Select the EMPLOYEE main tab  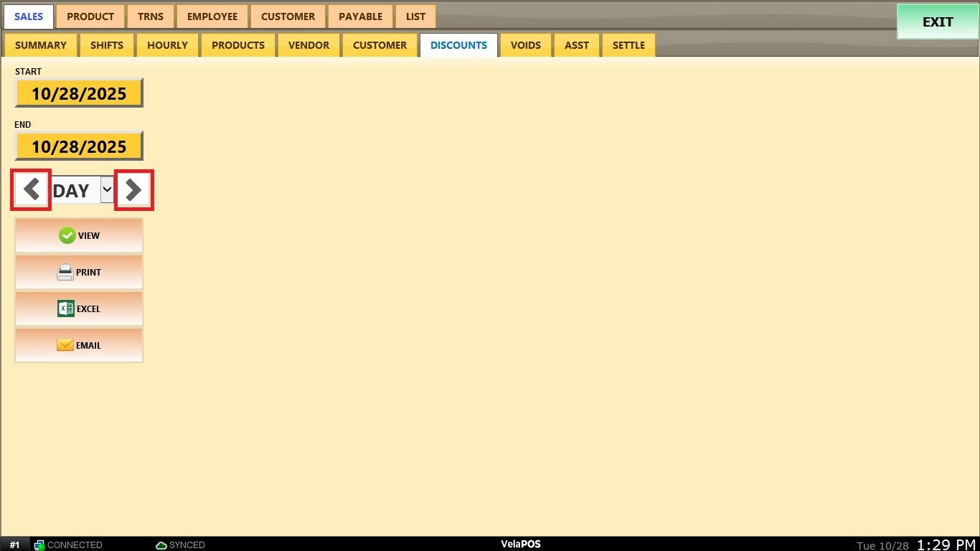coord(212,17)
